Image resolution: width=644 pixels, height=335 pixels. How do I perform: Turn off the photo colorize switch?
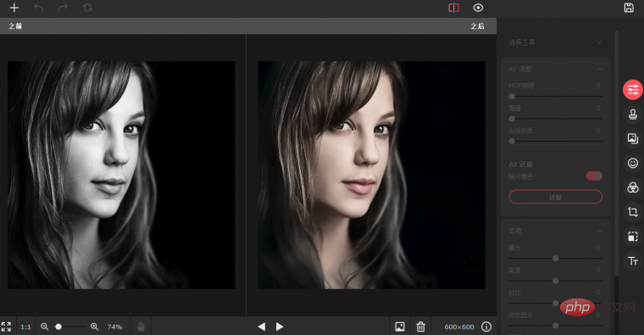594,176
